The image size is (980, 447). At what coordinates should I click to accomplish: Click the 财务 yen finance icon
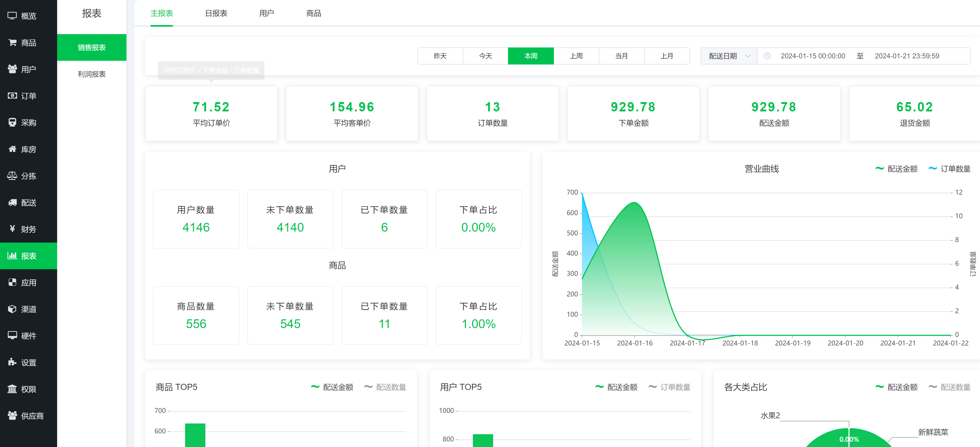click(12, 229)
